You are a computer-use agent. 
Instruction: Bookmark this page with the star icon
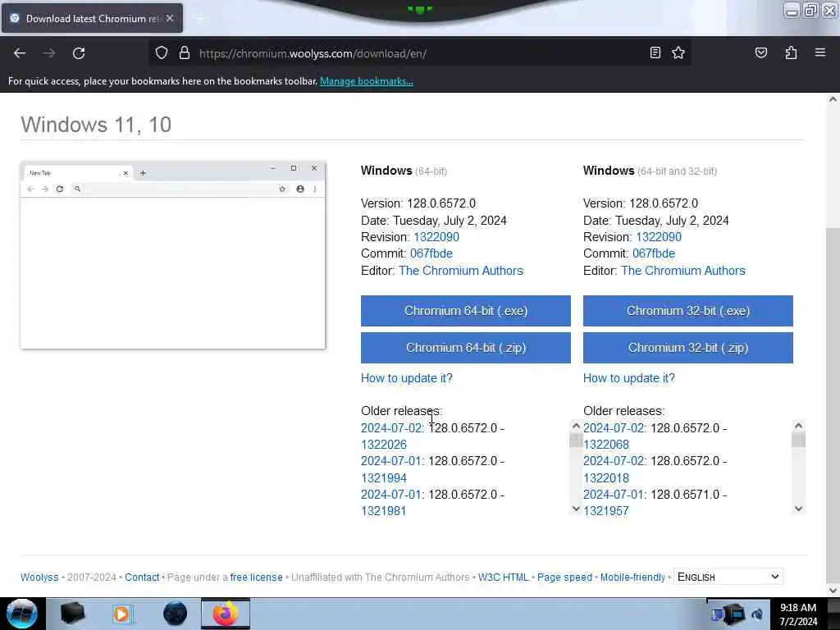(x=678, y=52)
